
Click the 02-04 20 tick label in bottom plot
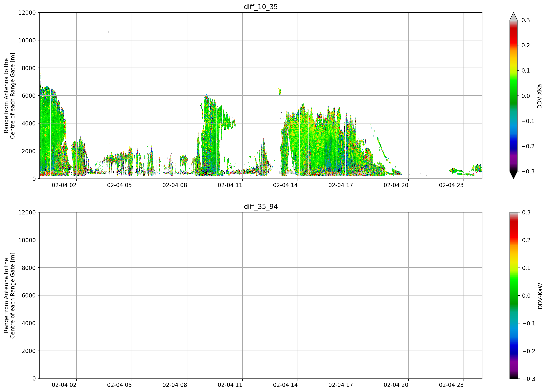coord(396,385)
